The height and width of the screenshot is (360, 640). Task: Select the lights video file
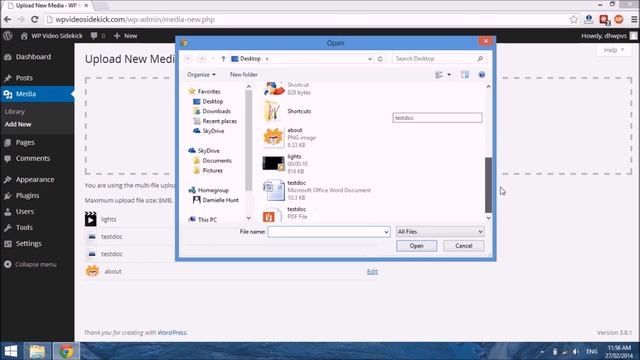(x=285, y=164)
